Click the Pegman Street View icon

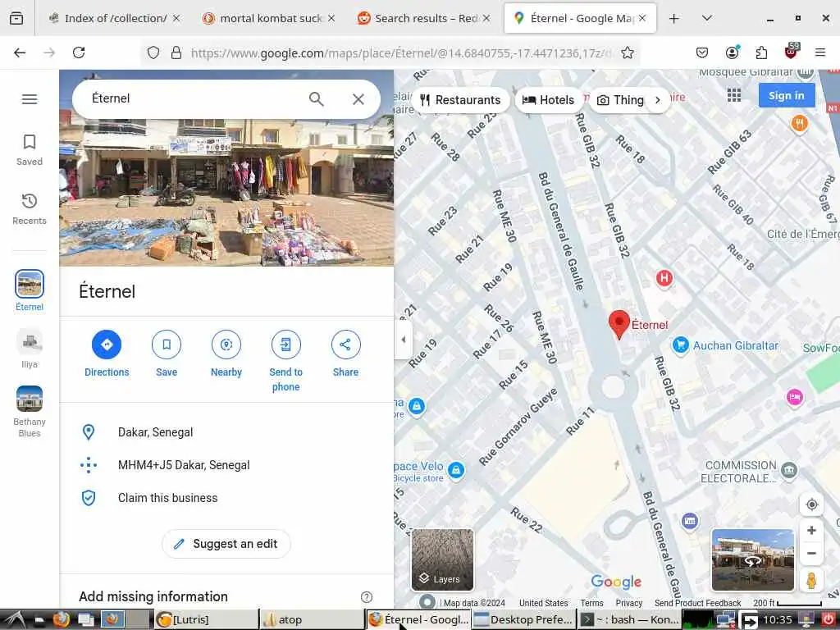(x=811, y=580)
